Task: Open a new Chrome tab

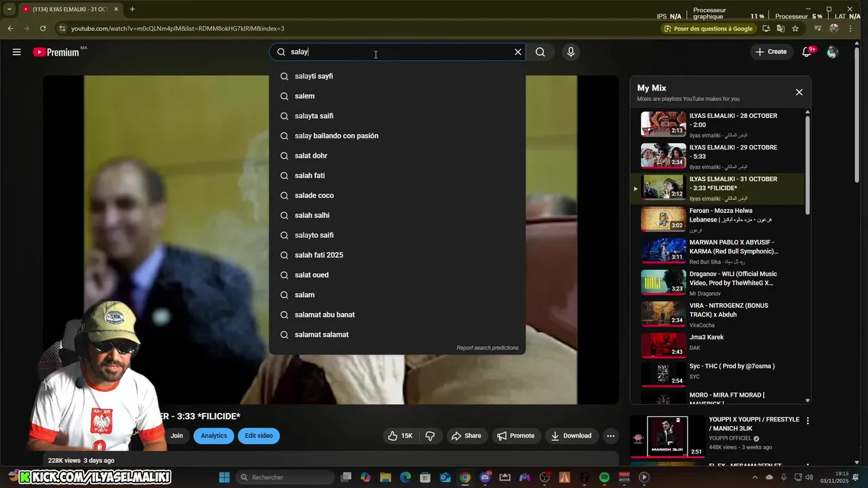Action: (x=132, y=9)
